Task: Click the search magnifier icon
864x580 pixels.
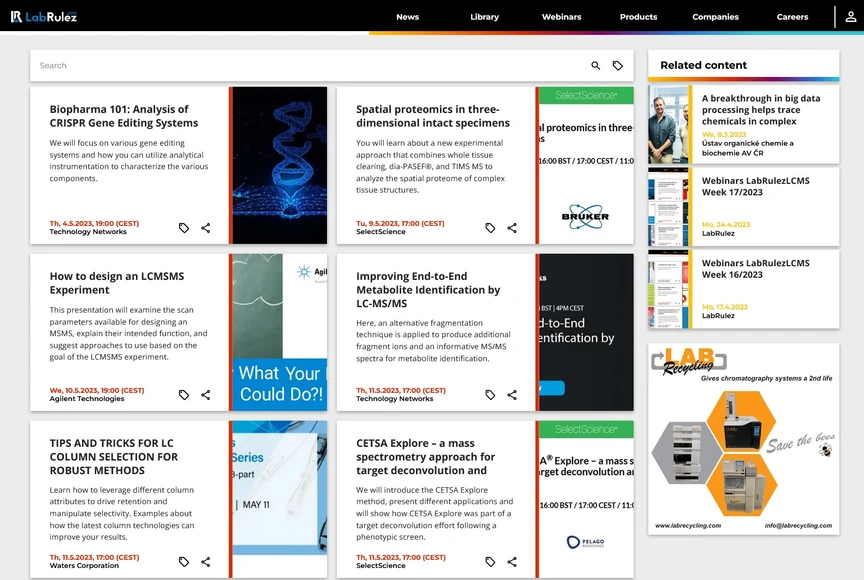Action: pos(596,66)
